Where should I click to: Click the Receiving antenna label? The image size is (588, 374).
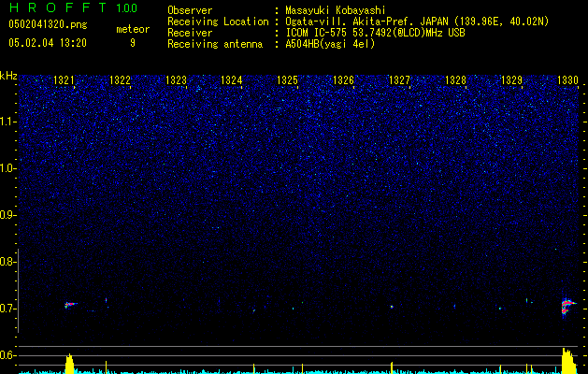tap(215, 44)
